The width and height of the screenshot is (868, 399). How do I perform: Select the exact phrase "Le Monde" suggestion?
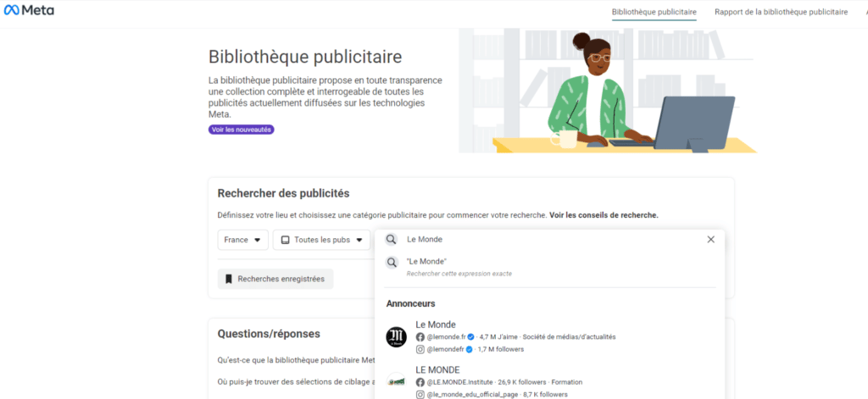tap(549, 267)
